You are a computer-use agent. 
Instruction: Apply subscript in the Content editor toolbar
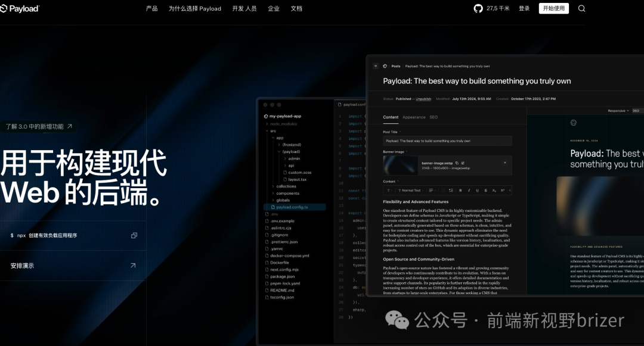coord(494,190)
